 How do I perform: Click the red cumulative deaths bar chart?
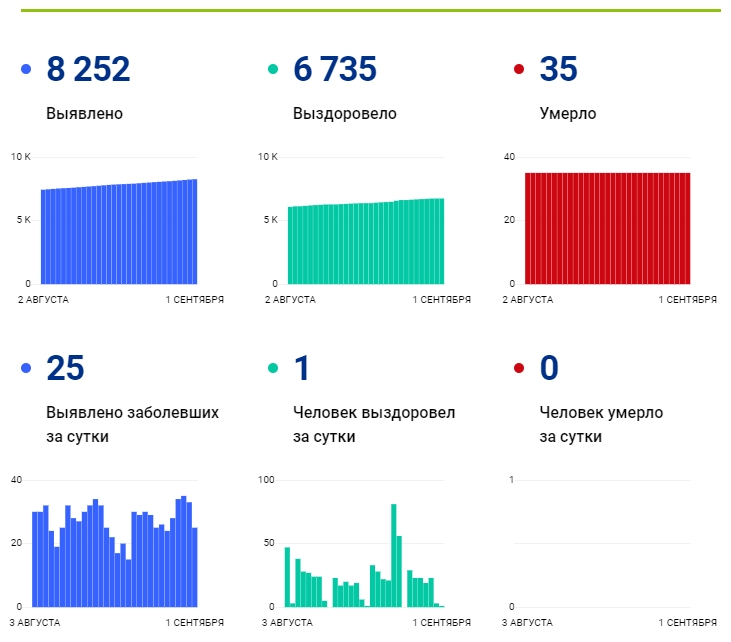[607, 228]
